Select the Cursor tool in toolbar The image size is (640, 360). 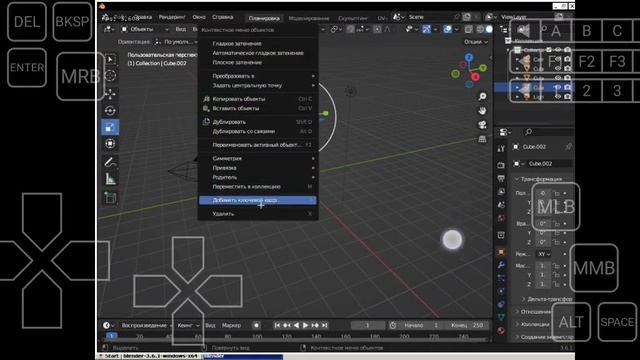(110, 76)
